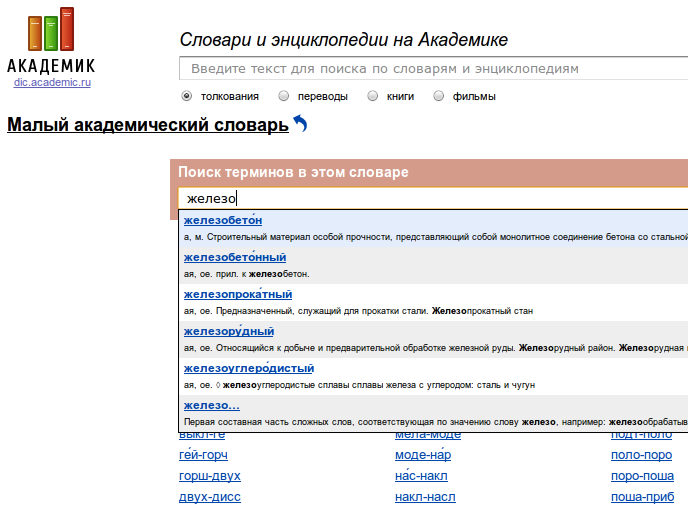Open the поро-поша index link
This screenshot has width=688, height=509.
pyautogui.click(x=642, y=476)
